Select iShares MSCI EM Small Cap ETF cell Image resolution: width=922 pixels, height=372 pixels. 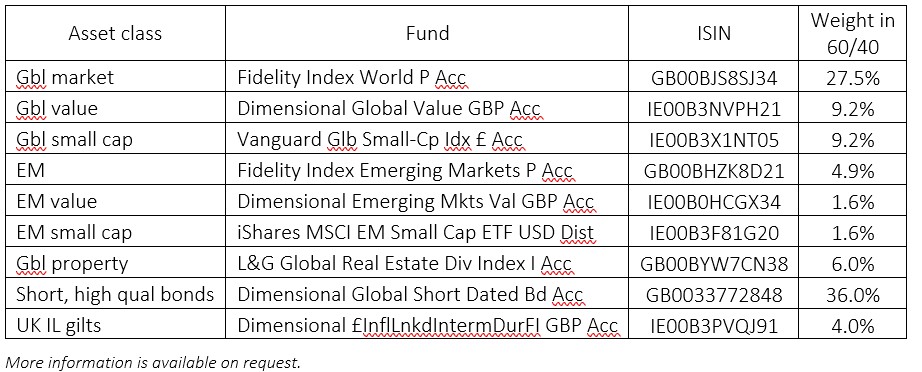[x=427, y=232]
